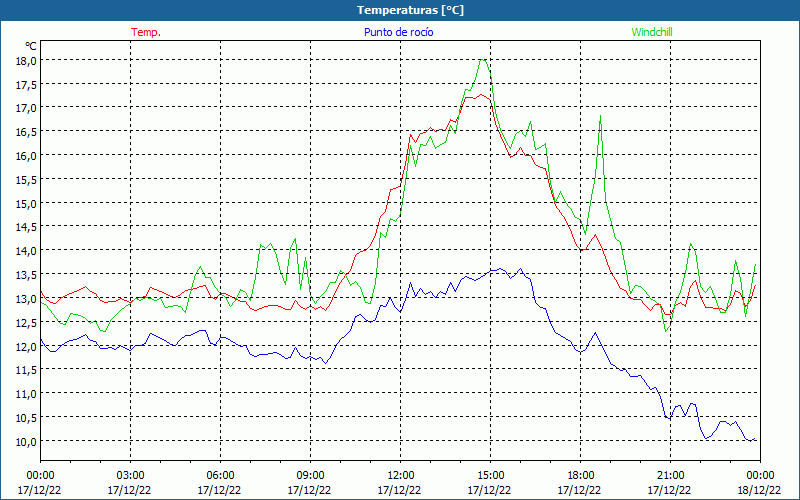Click the '17/12/22' date beneath 12:00
Screen dimensions: 800x500
[399, 490]
